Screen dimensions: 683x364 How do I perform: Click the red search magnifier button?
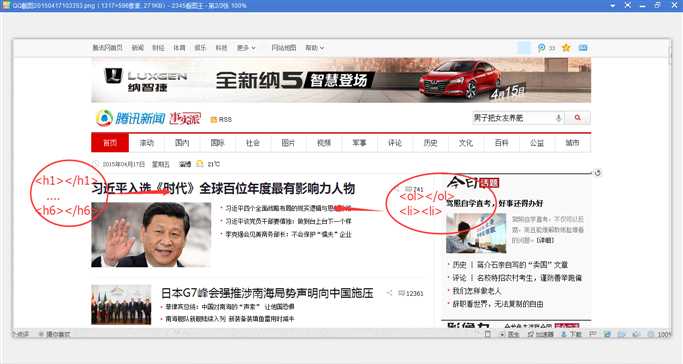click(x=578, y=118)
